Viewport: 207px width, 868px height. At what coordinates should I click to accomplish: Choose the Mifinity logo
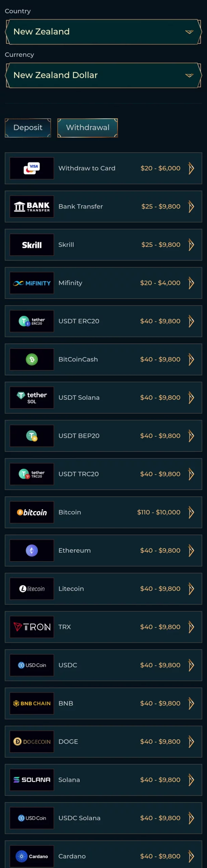[32, 283]
